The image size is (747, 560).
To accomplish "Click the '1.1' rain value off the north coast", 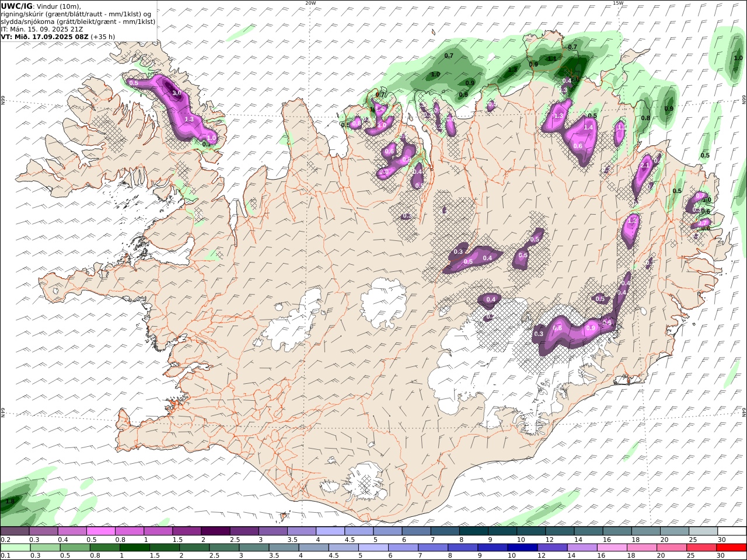I will [x=551, y=58].
